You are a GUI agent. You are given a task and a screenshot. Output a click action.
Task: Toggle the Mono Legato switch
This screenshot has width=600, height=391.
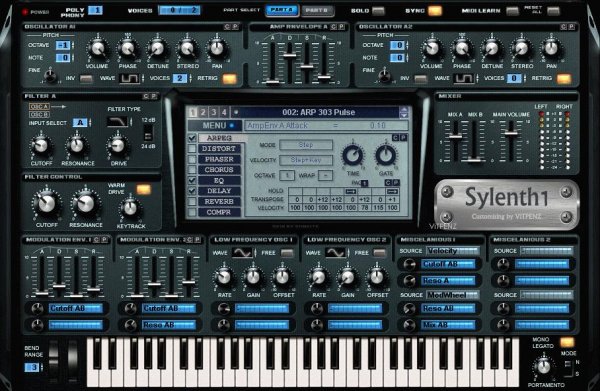pyautogui.click(x=567, y=342)
